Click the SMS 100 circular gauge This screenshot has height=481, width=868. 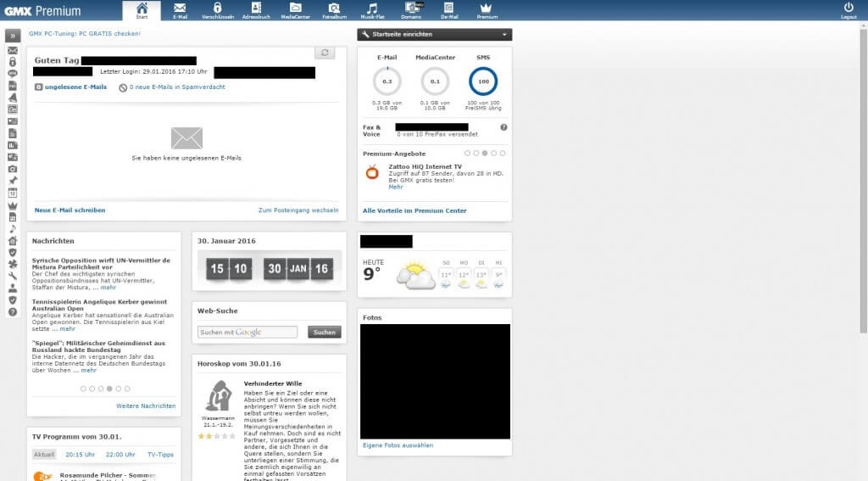[483, 81]
